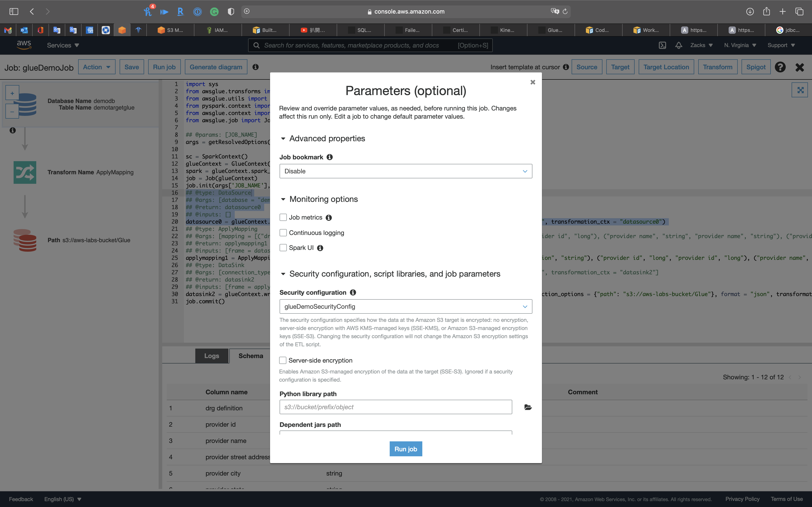The height and width of the screenshot is (507, 812).
Task: Open the Services menu
Action: pyautogui.click(x=63, y=45)
